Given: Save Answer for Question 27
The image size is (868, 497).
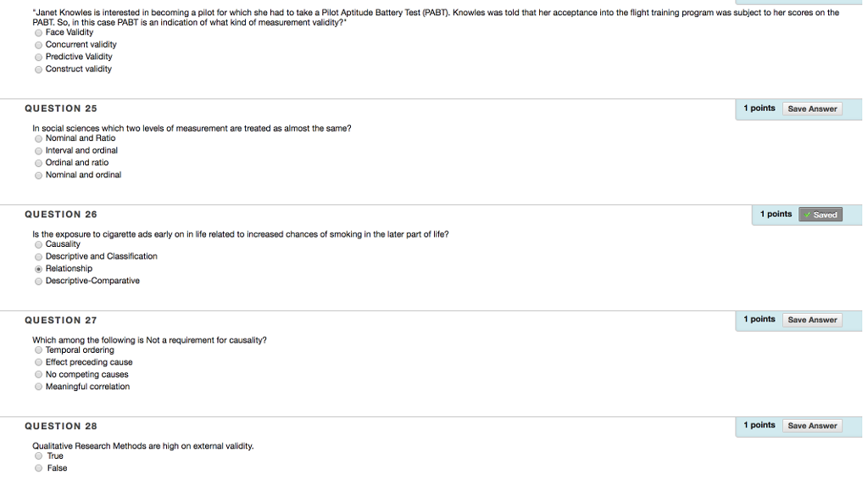Looking at the screenshot, I should coord(811,320).
